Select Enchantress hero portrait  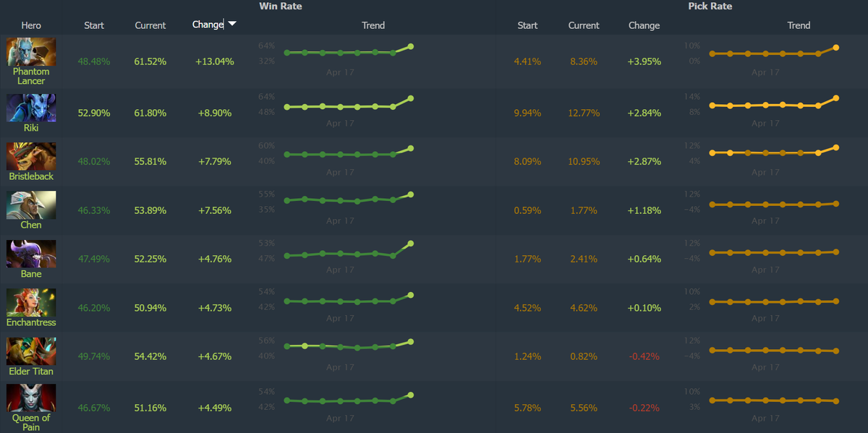click(x=31, y=303)
